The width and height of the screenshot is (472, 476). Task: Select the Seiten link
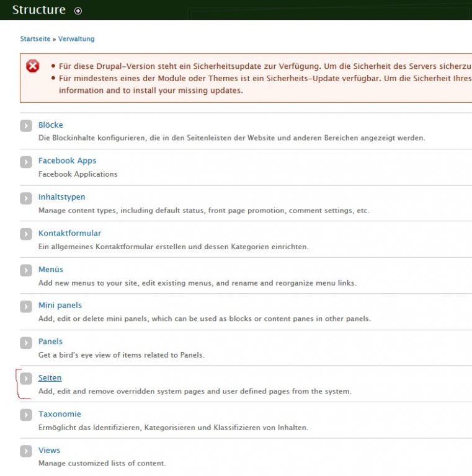click(50, 377)
